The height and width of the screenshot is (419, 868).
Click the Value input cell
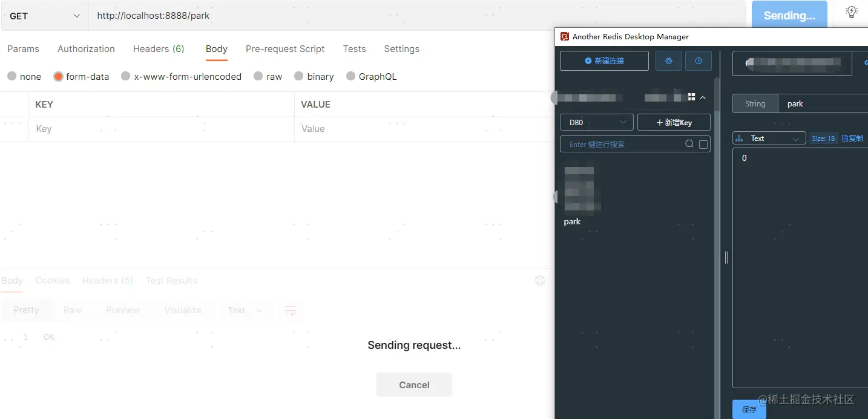(424, 129)
